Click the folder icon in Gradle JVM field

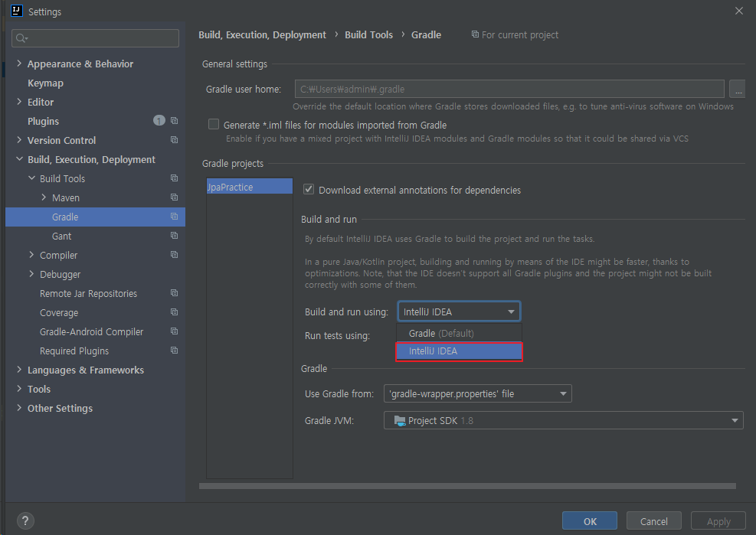(400, 421)
